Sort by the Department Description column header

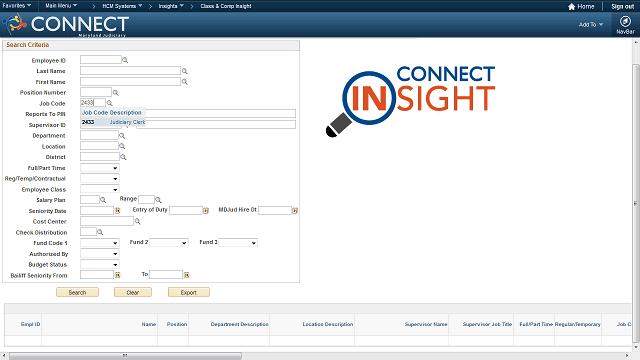pyautogui.click(x=240, y=324)
